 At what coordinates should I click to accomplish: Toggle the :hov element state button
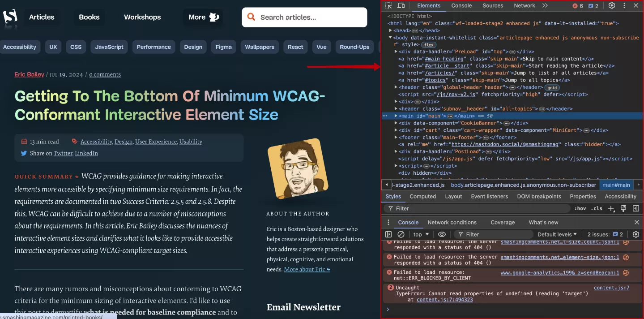pyautogui.click(x=580, y=208)
